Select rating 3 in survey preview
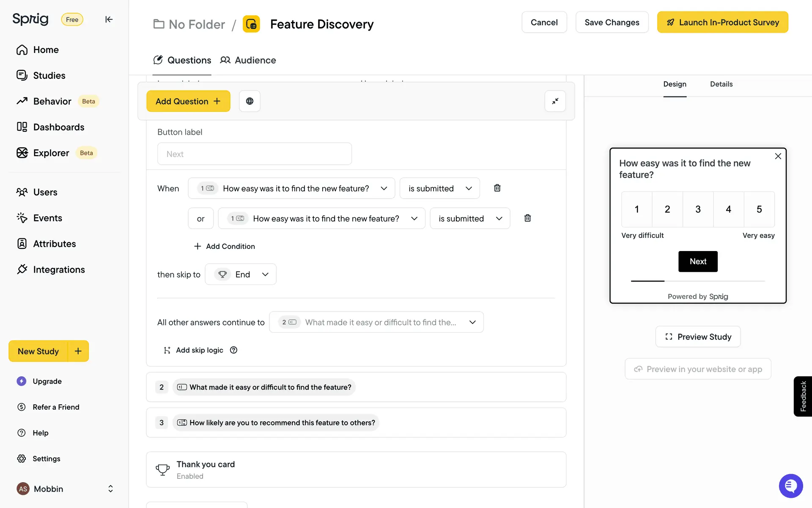 tap(698, 209)
